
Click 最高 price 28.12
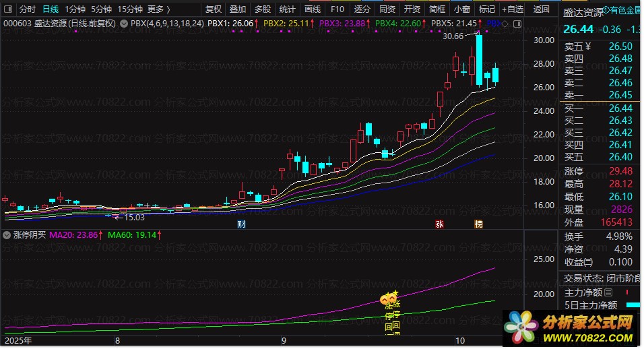click(x=620, y=183)
